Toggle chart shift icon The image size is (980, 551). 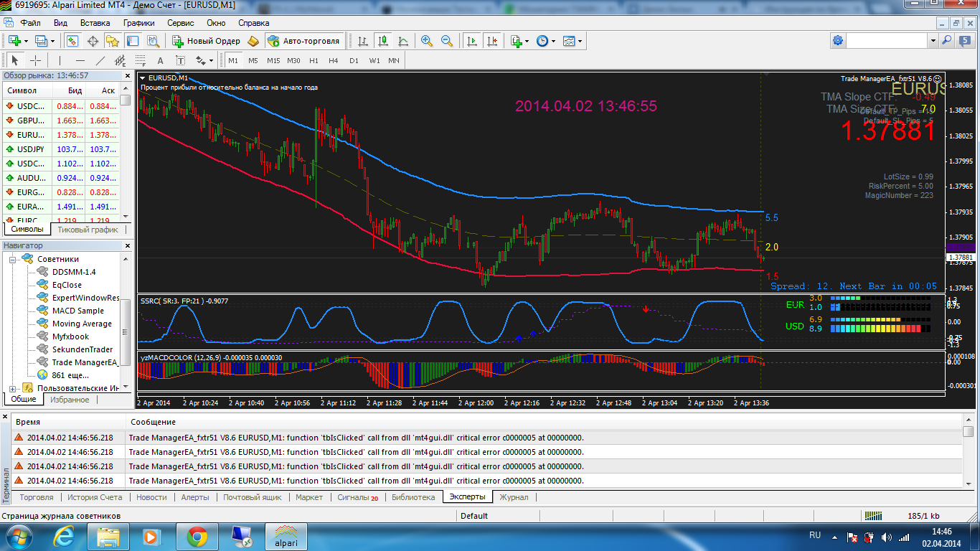click(491, 41)
